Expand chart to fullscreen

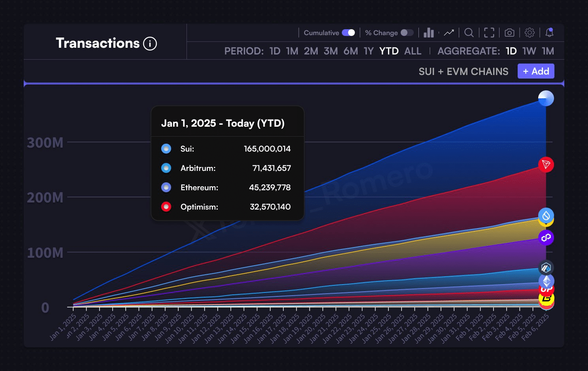click(x=489, y=33)
